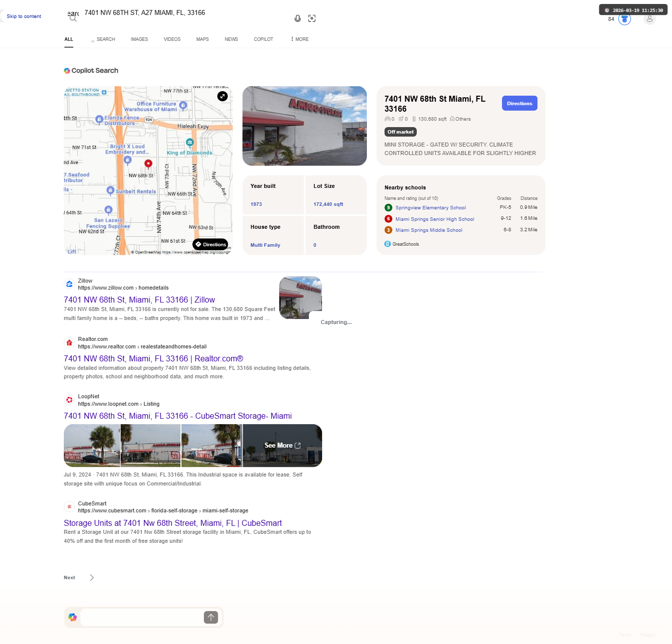Screen dimensions: 672x644
Task: Click the 1973 year built value
Action: [x=256, y=204]
